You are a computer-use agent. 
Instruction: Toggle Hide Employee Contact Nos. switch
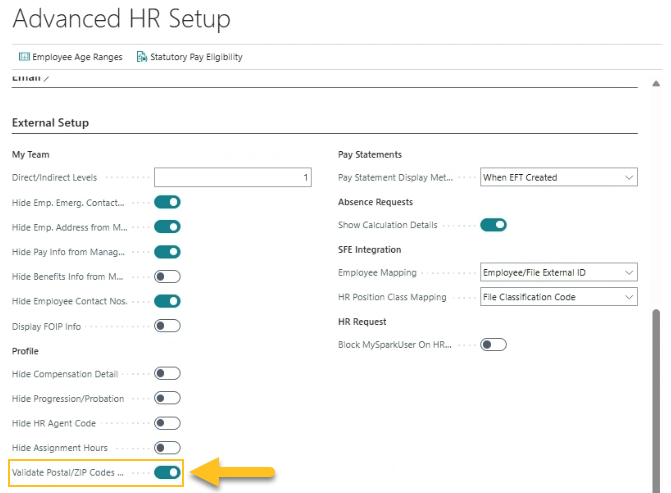pos(167,301)
